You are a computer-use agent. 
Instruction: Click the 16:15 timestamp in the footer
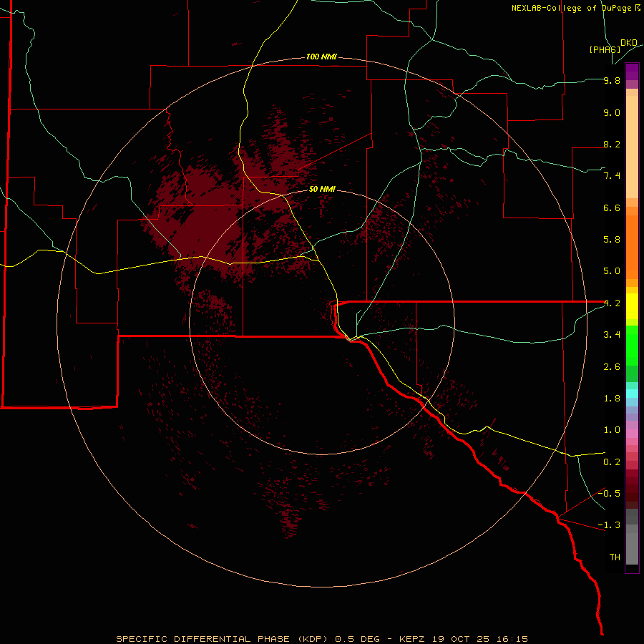coord(514,639)
